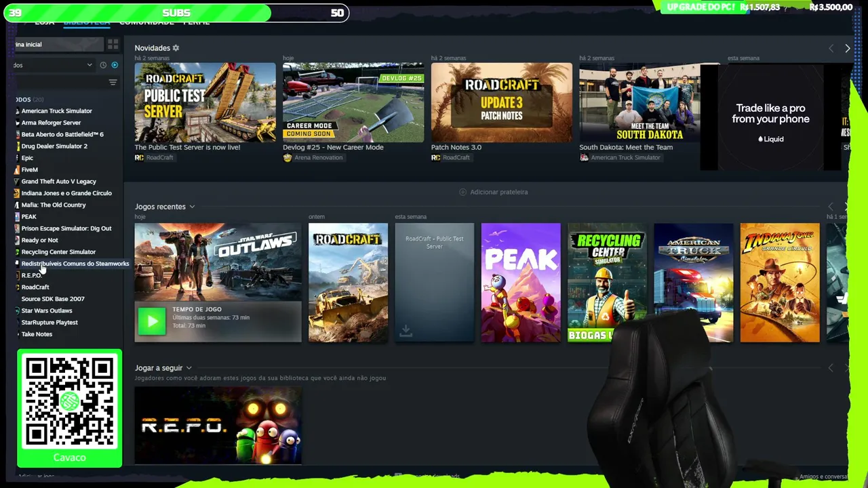Click American Truck Simulator icon under South Dakota news

[584, 158]
